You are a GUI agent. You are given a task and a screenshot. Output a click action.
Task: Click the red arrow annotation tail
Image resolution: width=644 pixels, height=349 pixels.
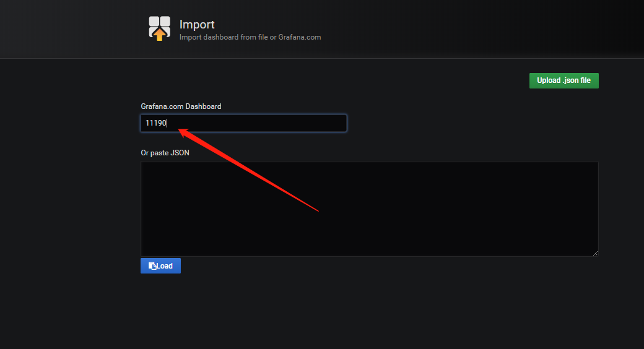tap(316, 210)
